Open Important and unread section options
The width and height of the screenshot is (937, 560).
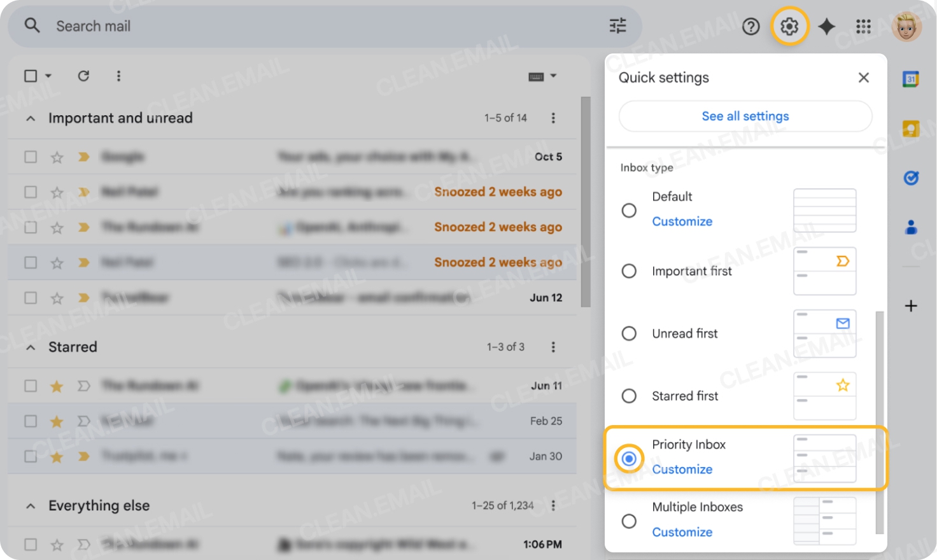(x=553, y=118)
